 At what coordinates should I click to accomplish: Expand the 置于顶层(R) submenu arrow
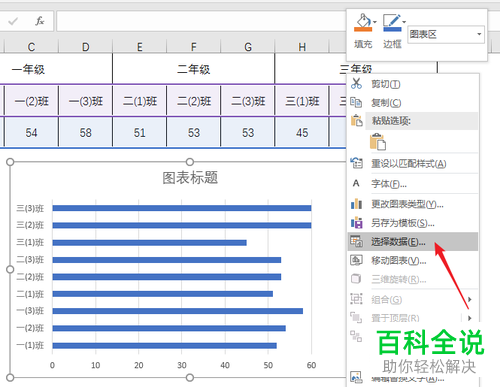coord(470,318)
